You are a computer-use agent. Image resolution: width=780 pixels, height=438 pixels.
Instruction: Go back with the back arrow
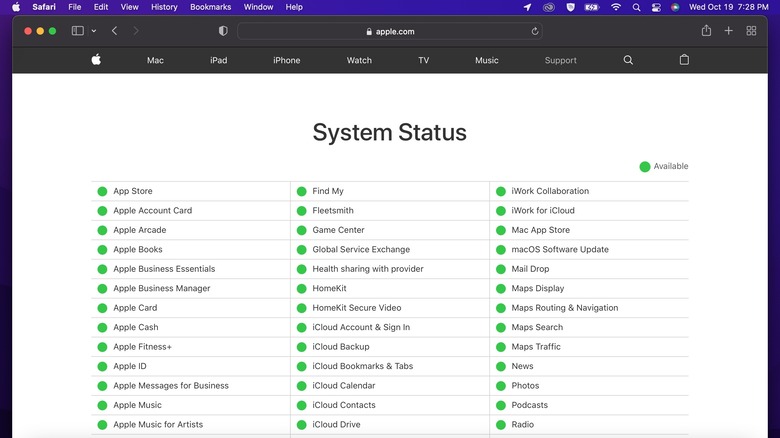[x=114, y=31]
